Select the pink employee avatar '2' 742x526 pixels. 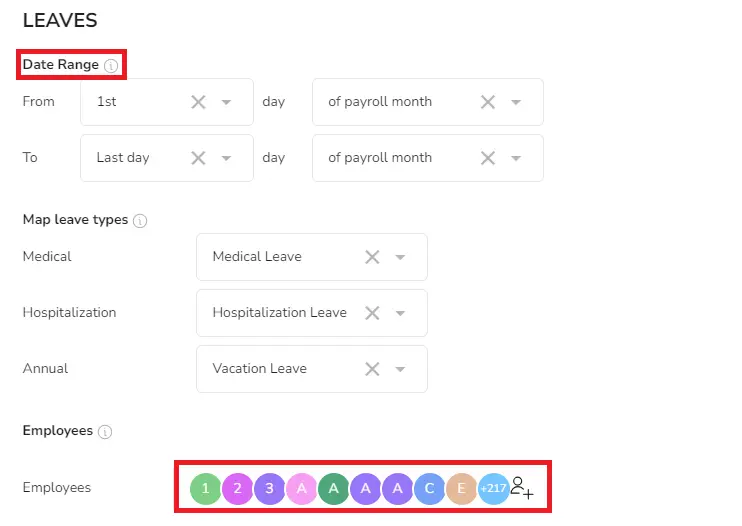click(238, 488)
